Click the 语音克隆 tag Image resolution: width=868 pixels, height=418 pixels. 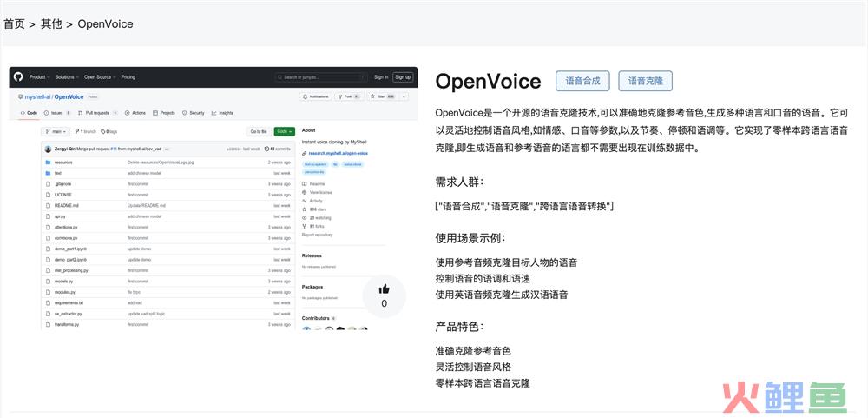[x=645, y=81]
